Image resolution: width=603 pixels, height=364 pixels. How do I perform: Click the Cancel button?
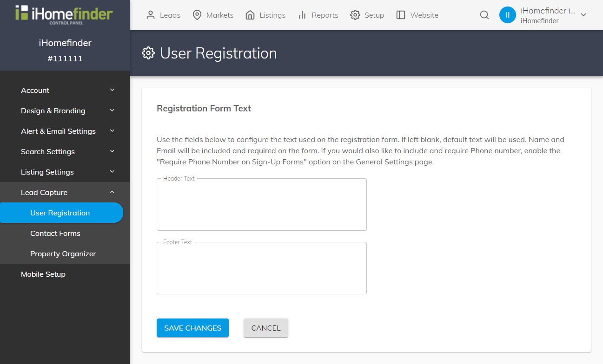[265, 328]
